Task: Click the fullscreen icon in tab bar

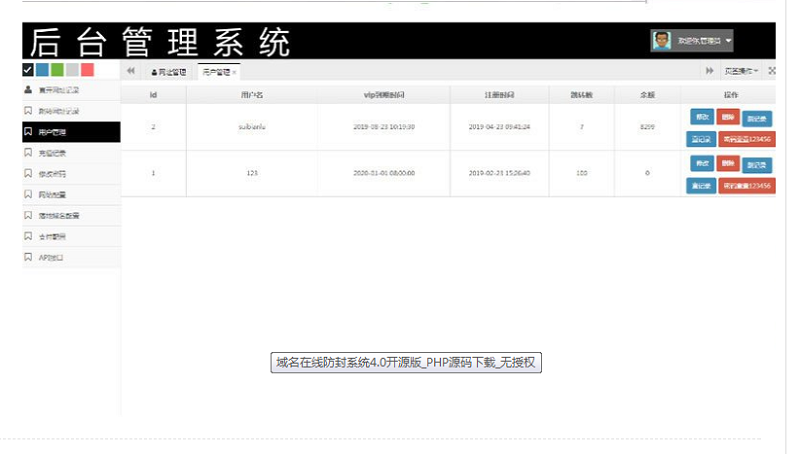Action: point(771,71)
